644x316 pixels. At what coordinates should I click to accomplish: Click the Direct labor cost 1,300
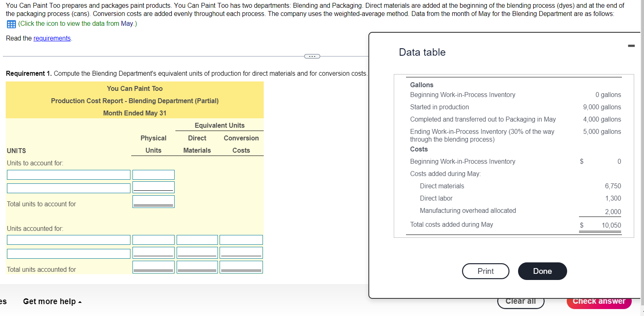[613, 198]
